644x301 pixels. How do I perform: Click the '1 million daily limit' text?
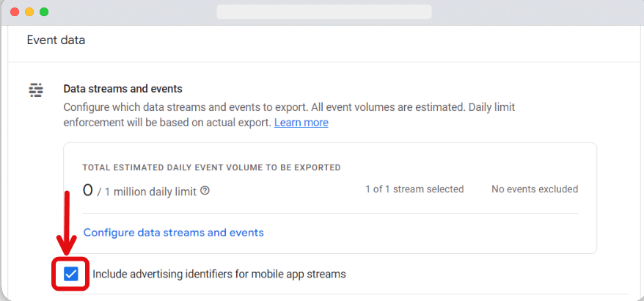[150, 192]
